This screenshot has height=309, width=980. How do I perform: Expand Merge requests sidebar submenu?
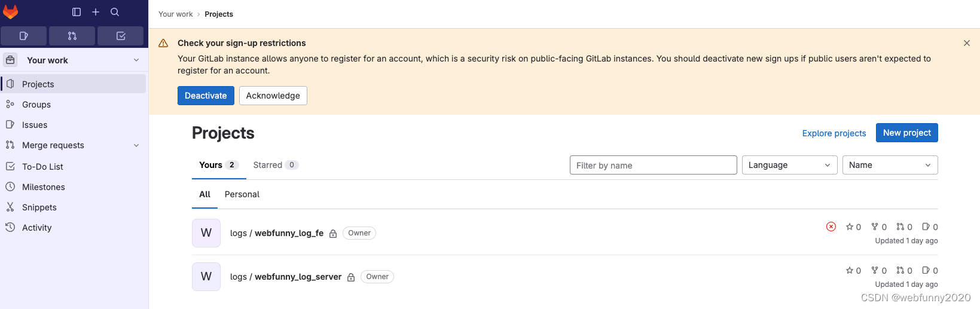[136, 145]
